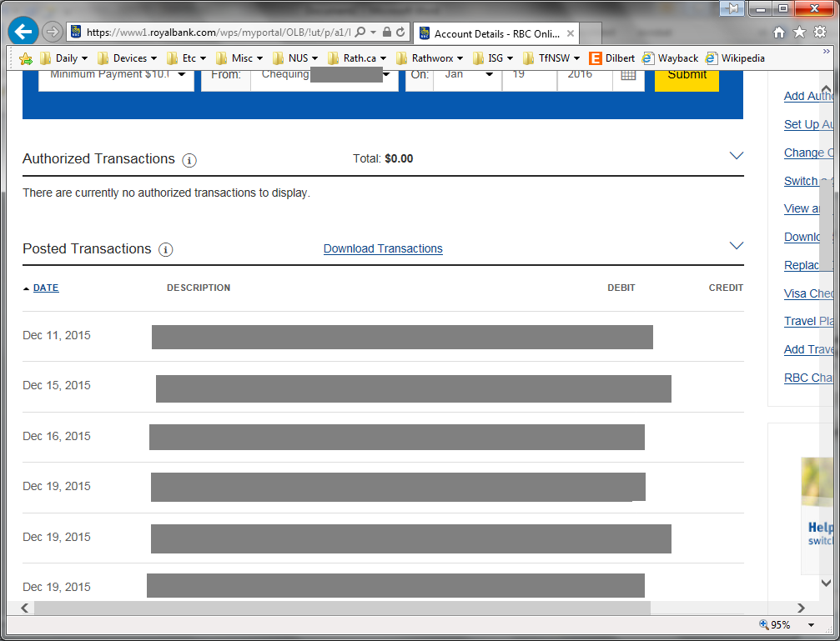
Task: Collapse the Posted Transactions section chevron
Action: click(736, 246)
